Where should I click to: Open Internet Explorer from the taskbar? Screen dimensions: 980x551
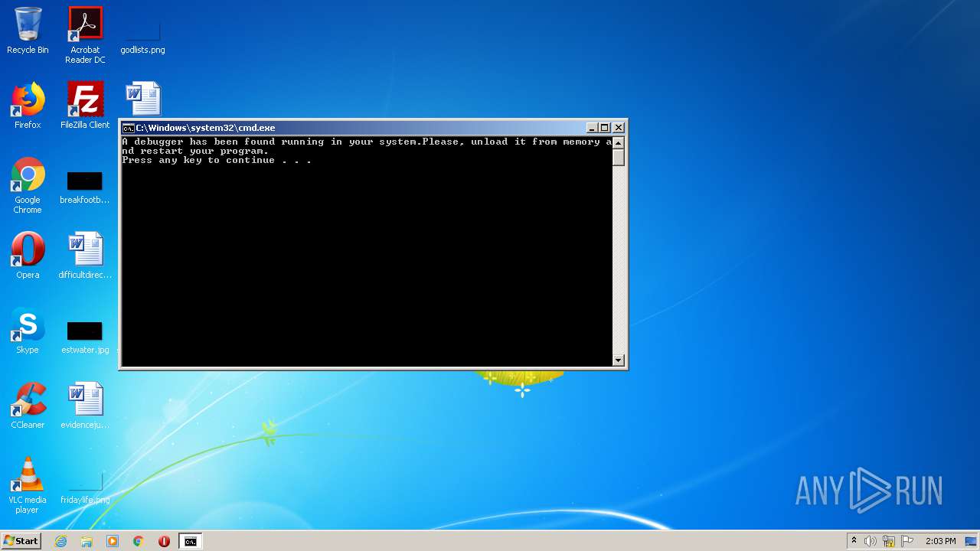[60, 541]
